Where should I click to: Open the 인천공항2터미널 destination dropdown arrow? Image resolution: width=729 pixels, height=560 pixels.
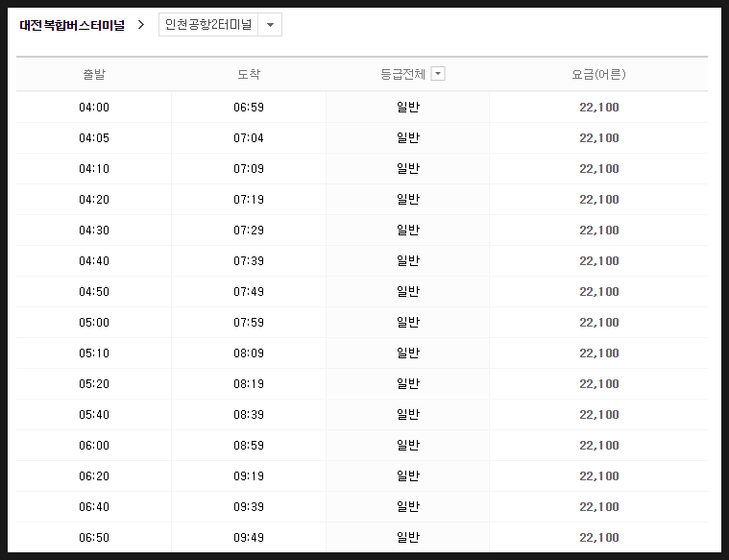[x=270, y=25]
